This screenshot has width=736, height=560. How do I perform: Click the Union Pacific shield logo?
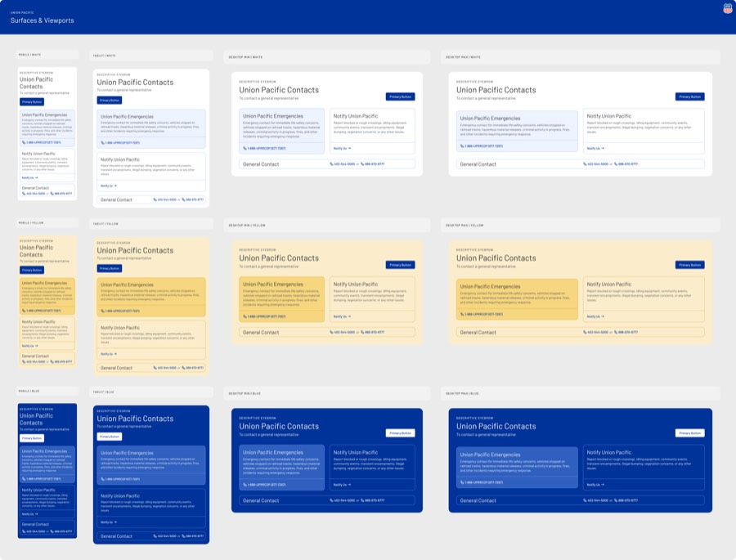(x=728, y=8)
